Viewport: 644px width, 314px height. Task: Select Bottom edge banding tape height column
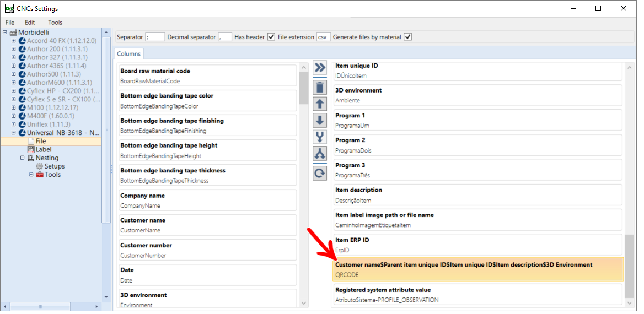coord(207,150)
